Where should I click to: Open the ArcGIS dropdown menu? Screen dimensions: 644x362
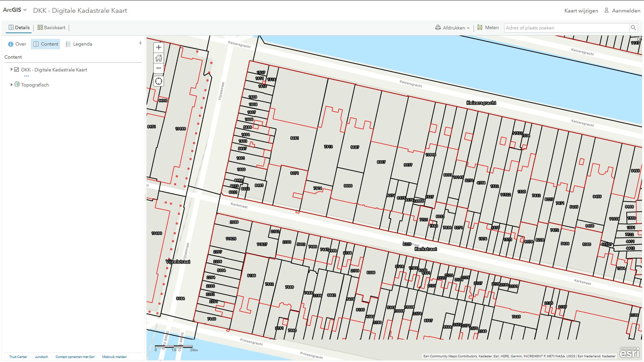coord(15,10)
